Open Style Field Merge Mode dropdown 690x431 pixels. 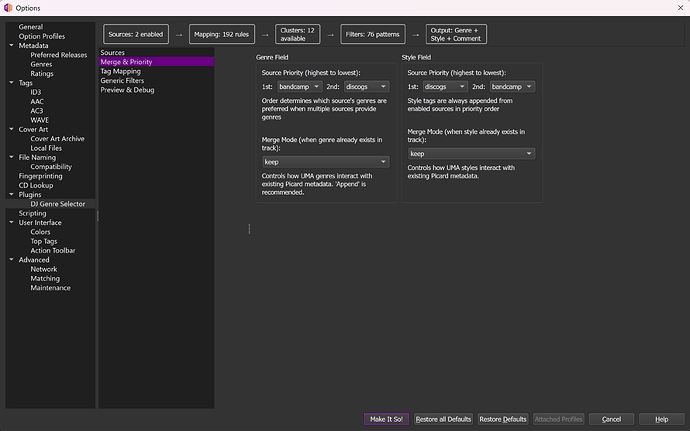click(471, 154)
